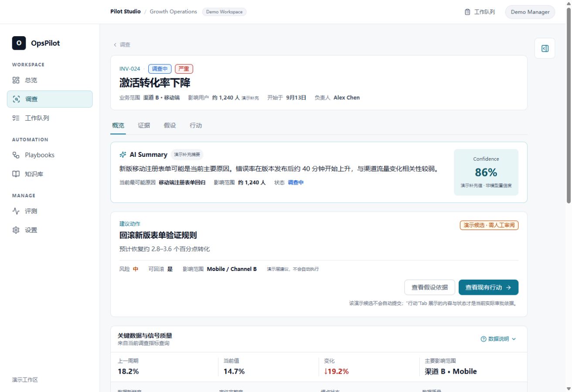
Task: Click the 移动端注册表单回归 cause text
Action: click(x=182, y=182)
